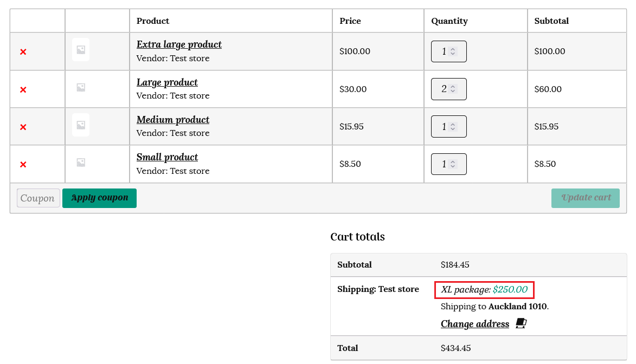Click quantity stepper for Extra large product

point(453,51)
